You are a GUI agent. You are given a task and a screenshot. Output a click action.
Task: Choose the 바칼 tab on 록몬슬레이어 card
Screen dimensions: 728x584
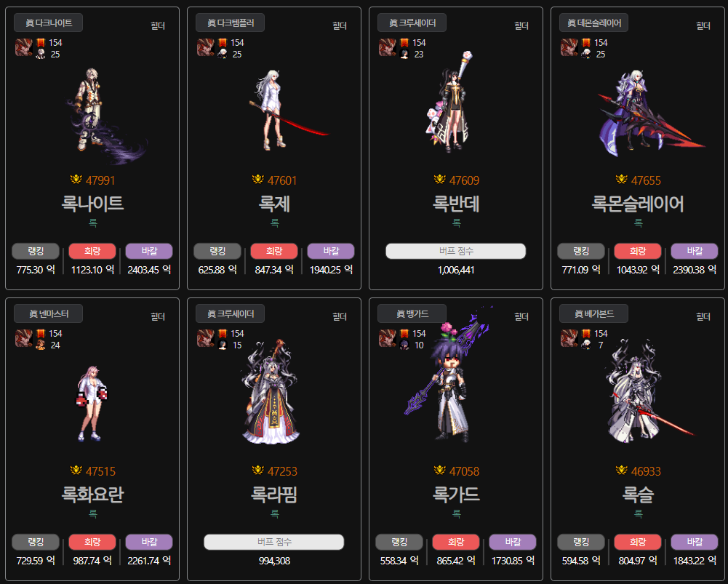point(695,251)
